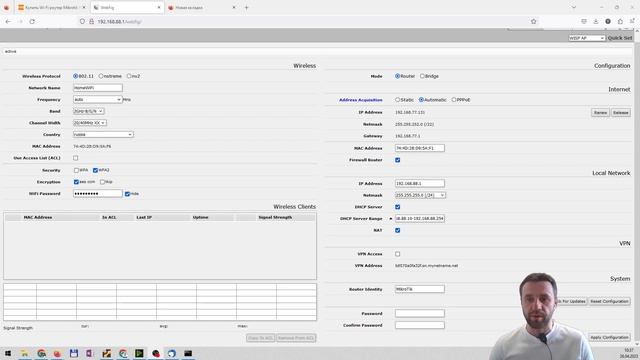The image size is (640, 360).
Task: Open the blue round icon in taskbar
Action: [x=171, y=353]
